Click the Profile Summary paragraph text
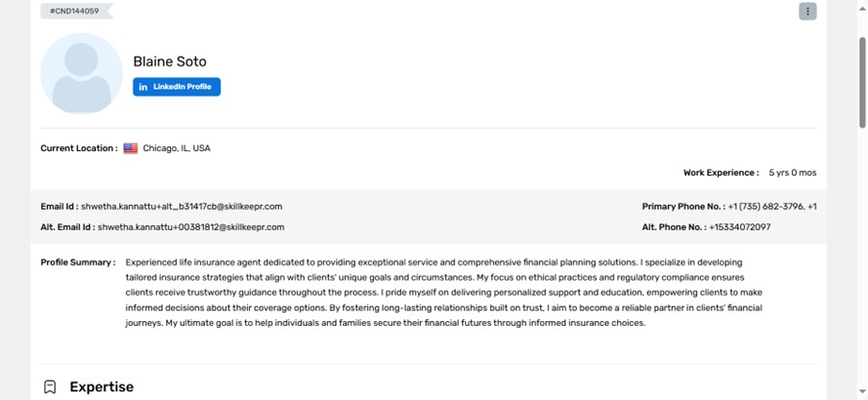 442,292
